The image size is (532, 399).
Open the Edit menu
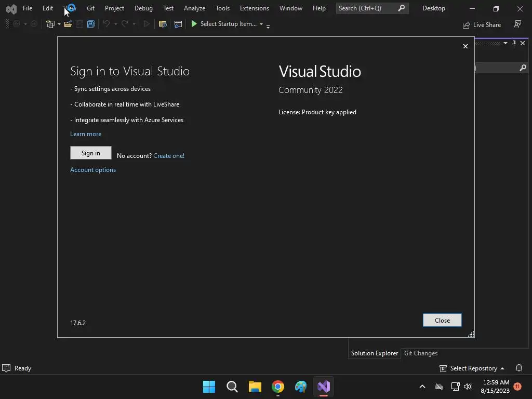coord(47,8)
